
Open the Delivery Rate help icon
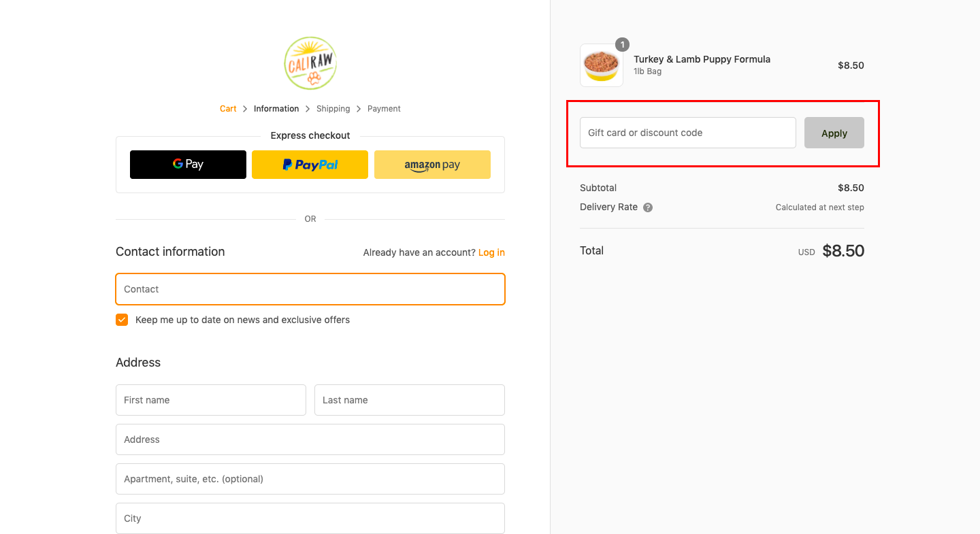point(648,207)
